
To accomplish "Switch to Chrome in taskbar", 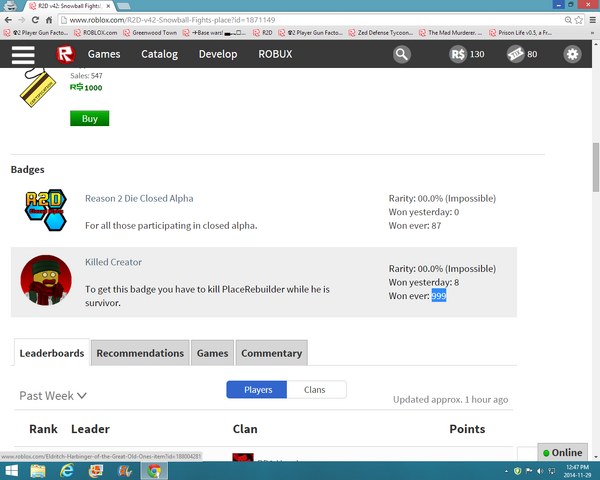I will pyautogui.click(x=154, y=471).
